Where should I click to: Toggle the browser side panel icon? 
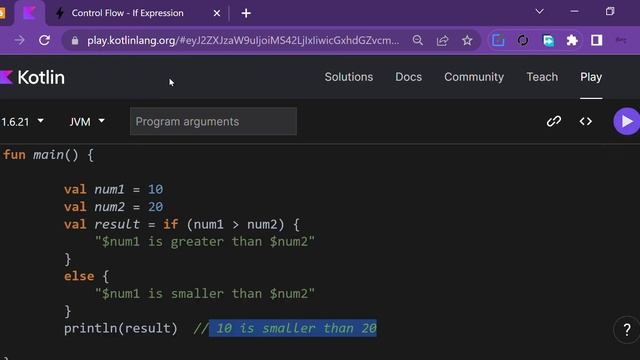pyautogui.click(x=597, y=40)
